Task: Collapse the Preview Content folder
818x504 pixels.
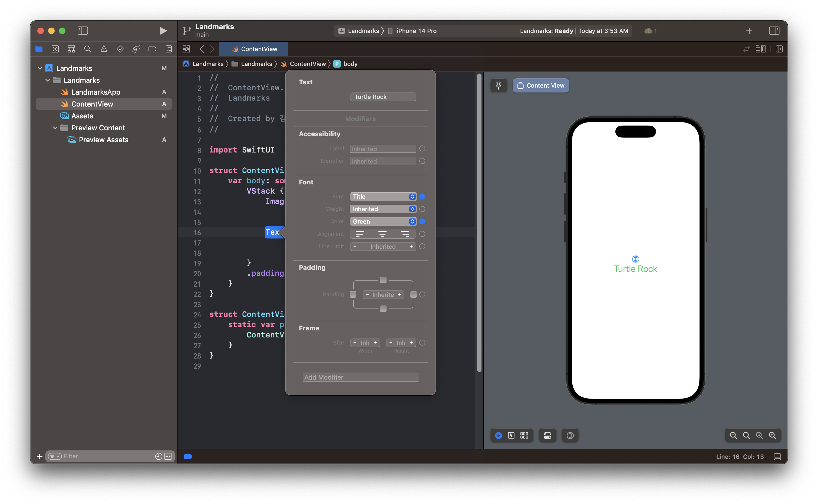Action: (55, 128)
